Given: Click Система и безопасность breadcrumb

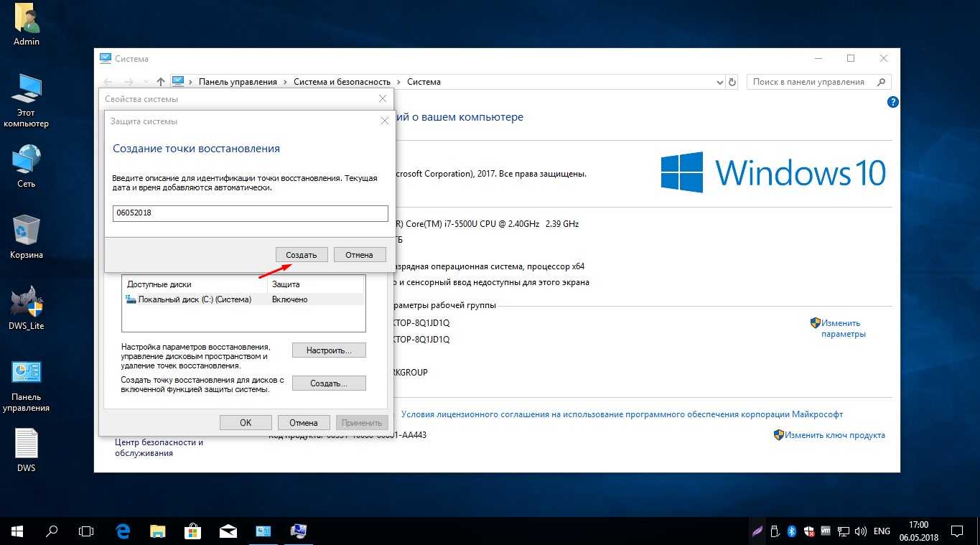Looking at the screenshot, I should point(342,82).
